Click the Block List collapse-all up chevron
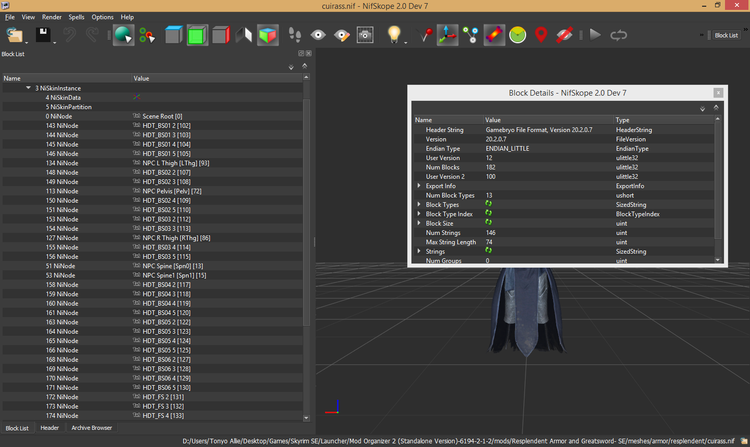750x447 pixels. [x=305, y=66]
